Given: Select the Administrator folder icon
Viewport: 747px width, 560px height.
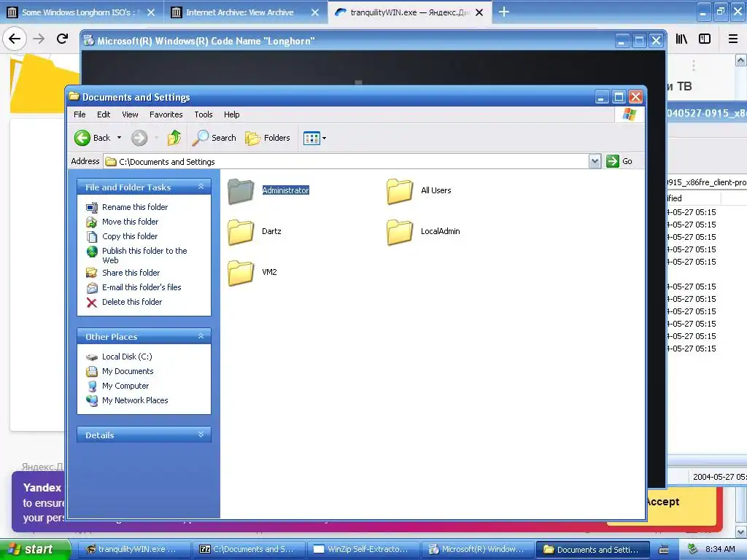Looking at the screenshot, I should pos(241,191).
